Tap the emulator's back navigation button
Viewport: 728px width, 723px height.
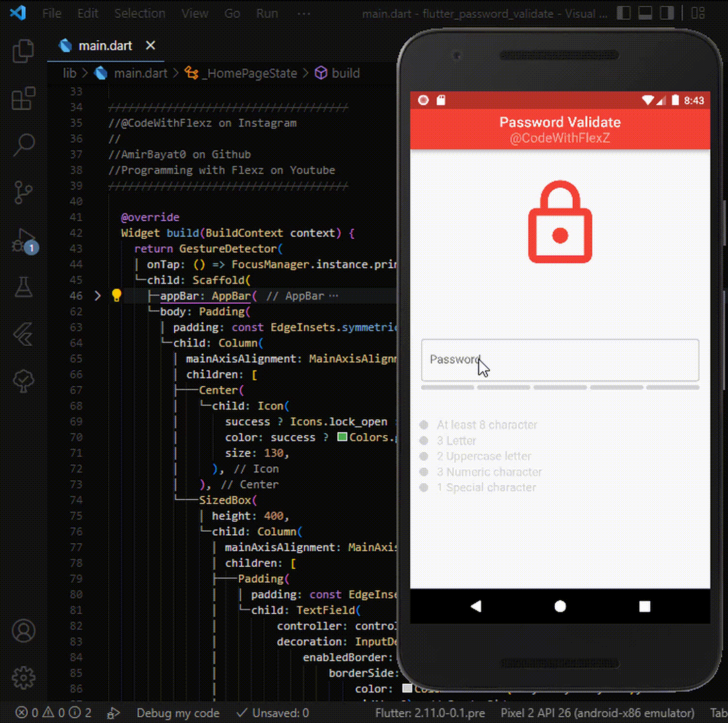476,606
